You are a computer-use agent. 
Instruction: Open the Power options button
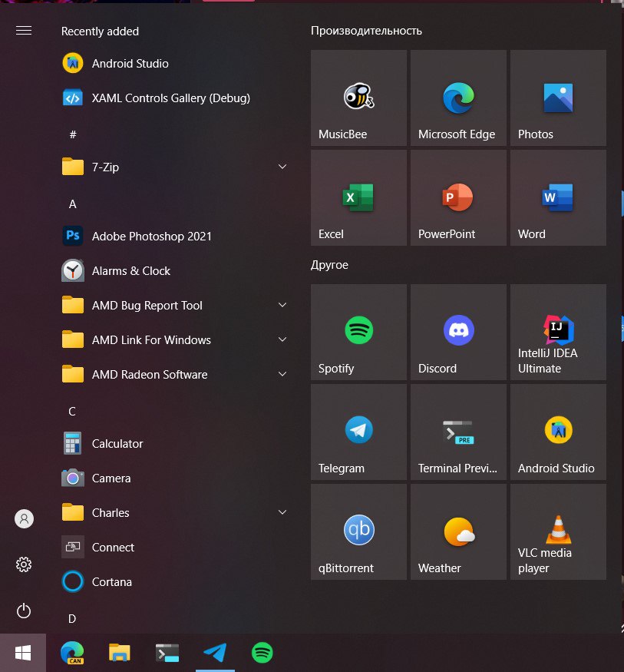tap(24, 611)
